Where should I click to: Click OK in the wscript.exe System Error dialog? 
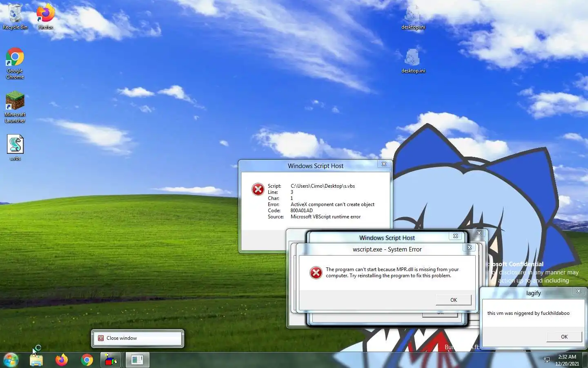(x=453, y=300)
